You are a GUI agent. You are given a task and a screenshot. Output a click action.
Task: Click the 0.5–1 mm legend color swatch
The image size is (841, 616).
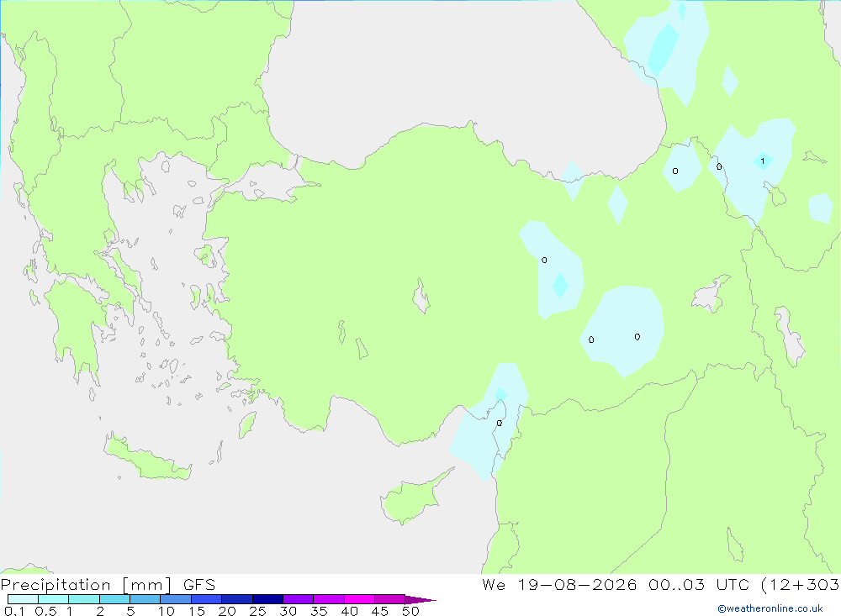tap(54, 599)
